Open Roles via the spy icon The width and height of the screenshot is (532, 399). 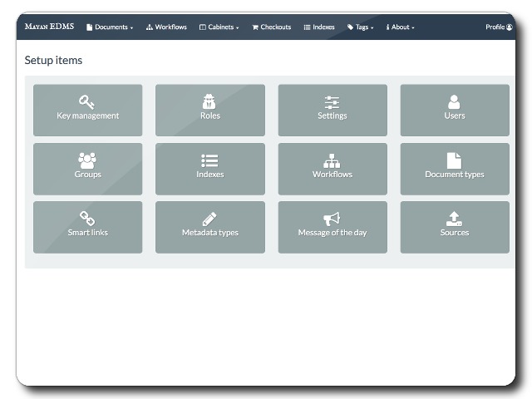pos(209,102)
